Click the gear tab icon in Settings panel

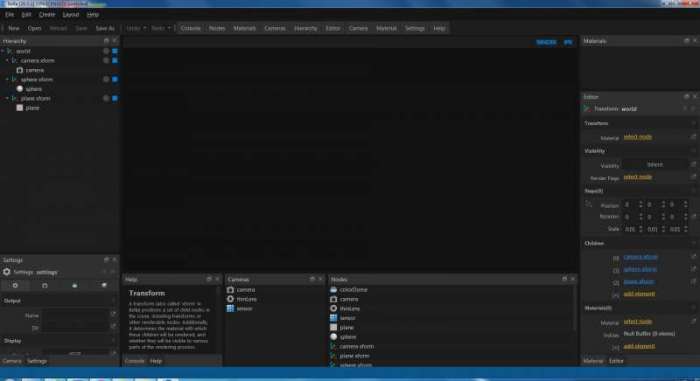click(x=15, y=285)
